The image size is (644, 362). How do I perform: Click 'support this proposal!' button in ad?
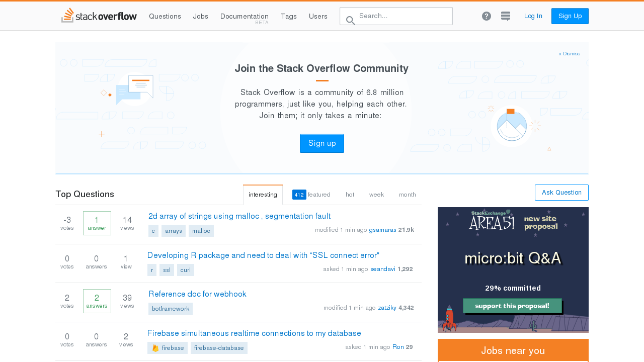point(512,306)
